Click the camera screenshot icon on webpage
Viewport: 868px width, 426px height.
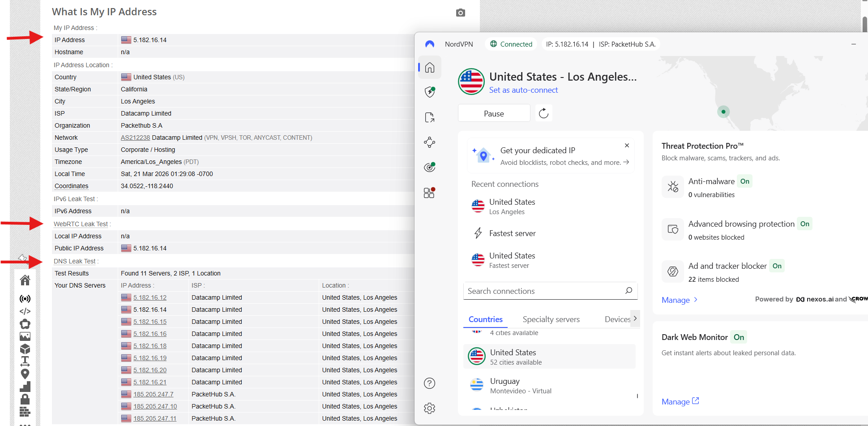pos(461,13)
